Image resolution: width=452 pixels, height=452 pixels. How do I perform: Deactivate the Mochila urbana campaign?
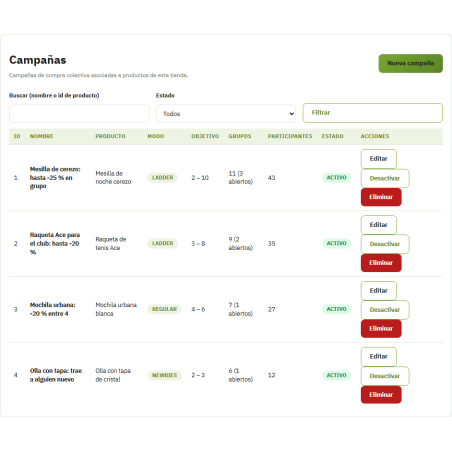pos(385,310)
